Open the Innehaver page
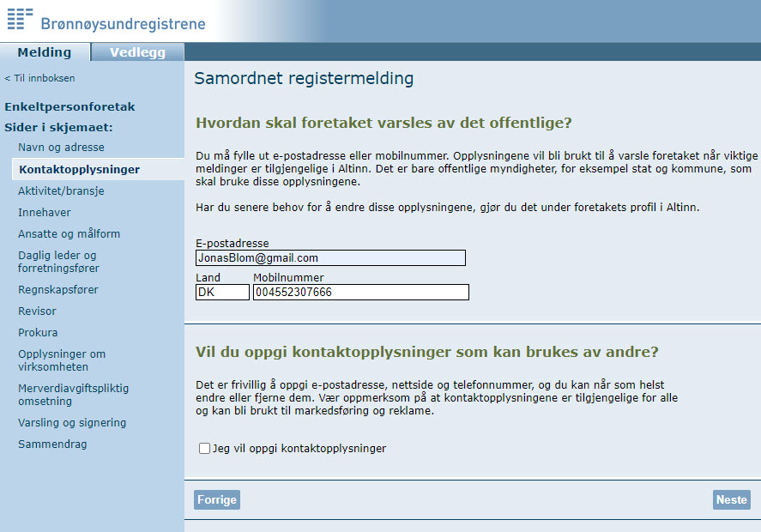This screenshot has height=532, width=761. click(x=44, y=212)
